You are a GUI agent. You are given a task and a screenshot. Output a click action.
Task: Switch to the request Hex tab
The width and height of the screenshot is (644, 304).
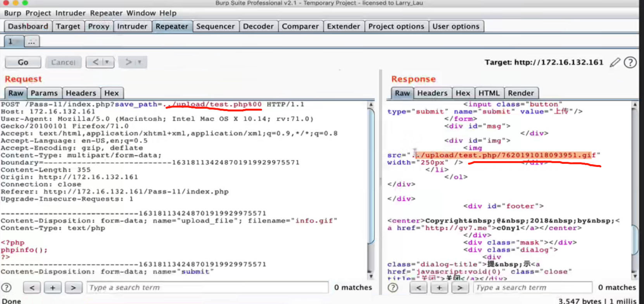(x=112, y=93)
